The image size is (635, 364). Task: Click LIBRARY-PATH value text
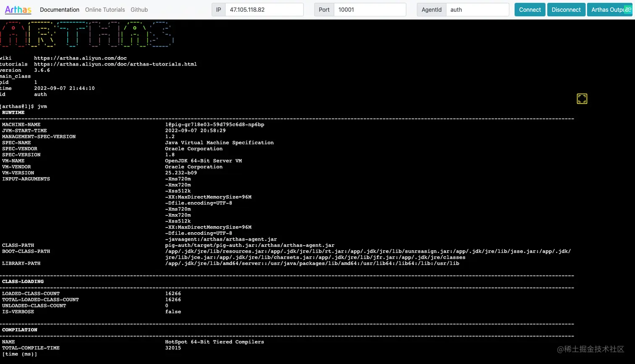tap(312, 263)
